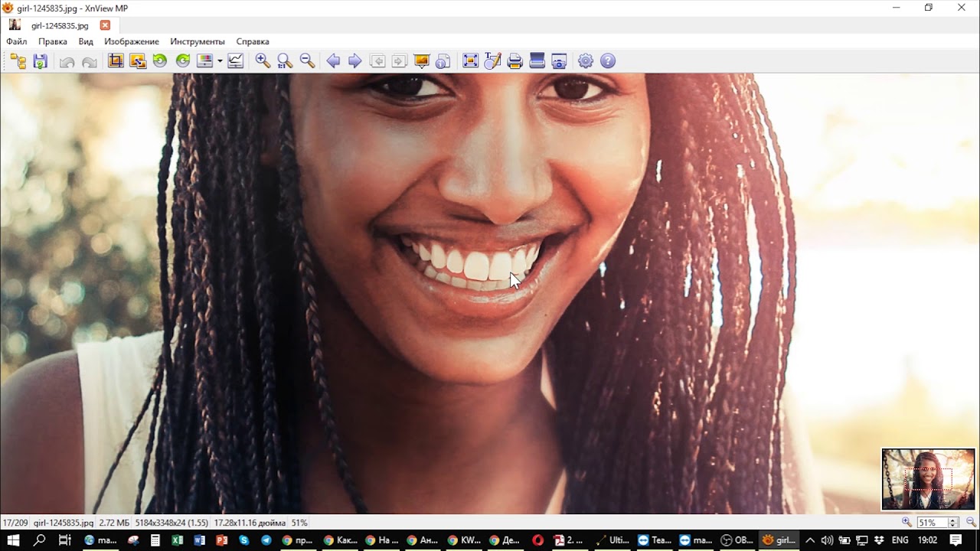Click the Scan/acquire toolbar icon
Viewport: 980px width, 551px height.
click(537, 61)
